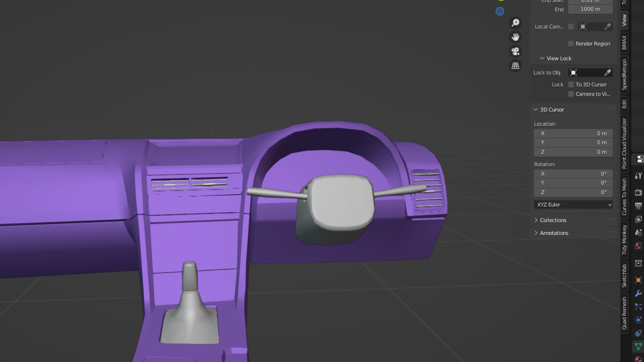Enable Render Region checkbox

coord(571,44)
